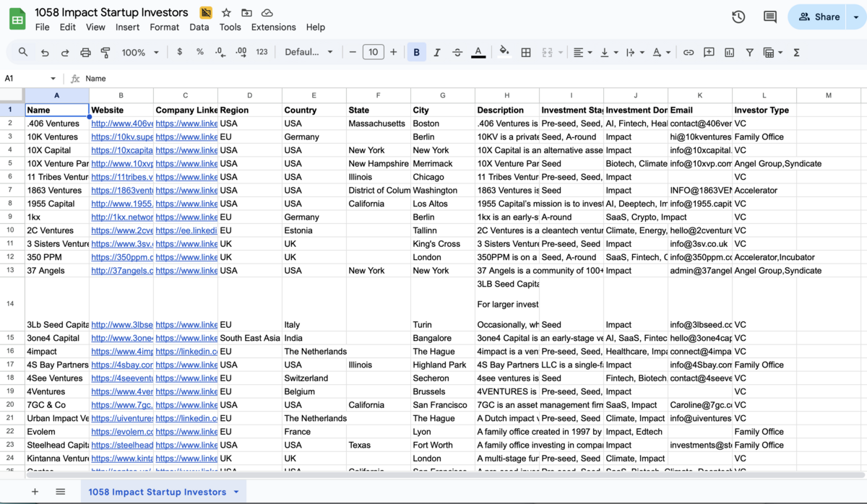
Task: Toggle bold formatting
Action: tap(416, 52)
